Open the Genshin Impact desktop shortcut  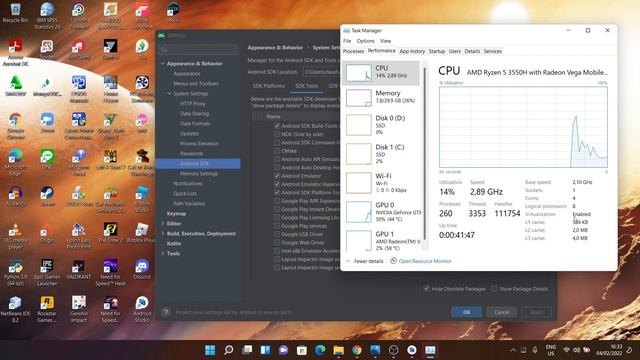(79, 309)
